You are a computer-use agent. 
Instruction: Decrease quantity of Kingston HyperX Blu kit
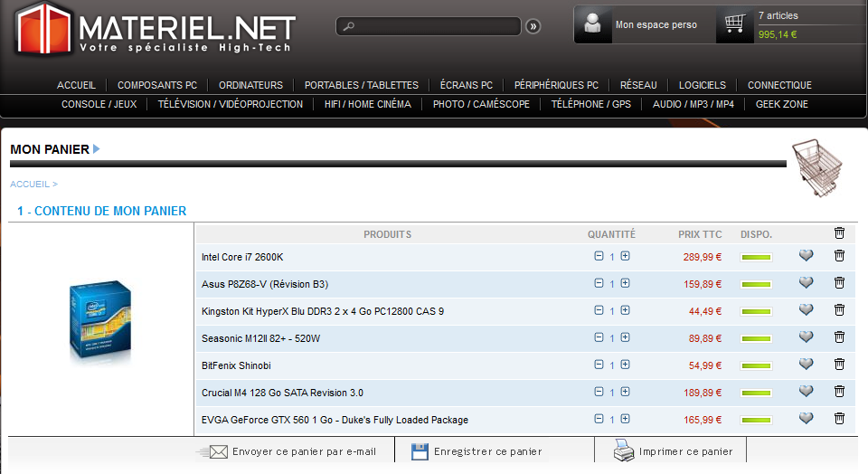point(599,310)
